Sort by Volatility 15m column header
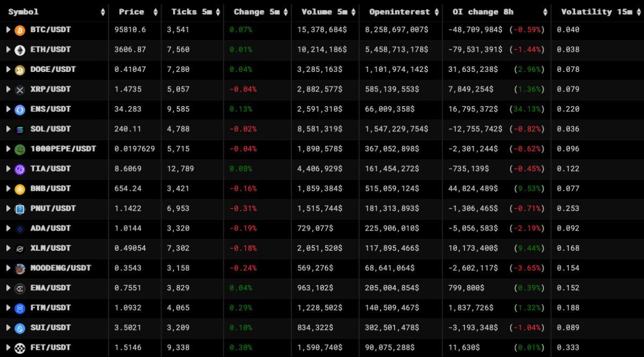 (596, 11)
